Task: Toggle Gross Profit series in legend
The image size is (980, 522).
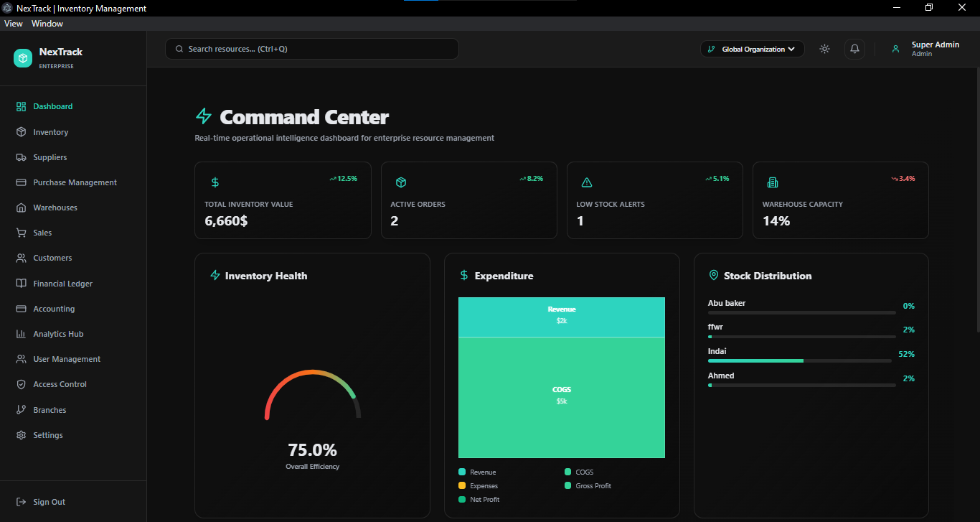Action: tap(588, 485)
